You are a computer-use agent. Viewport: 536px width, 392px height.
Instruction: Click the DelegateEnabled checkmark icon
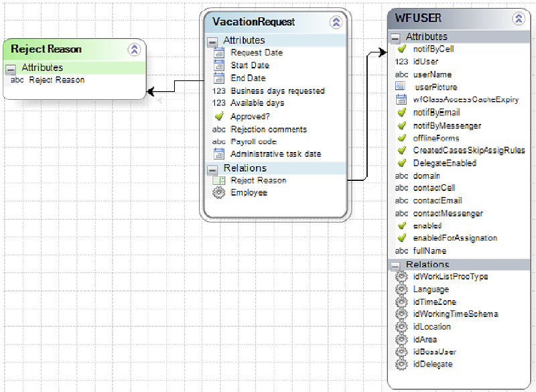tap(402, 163)
